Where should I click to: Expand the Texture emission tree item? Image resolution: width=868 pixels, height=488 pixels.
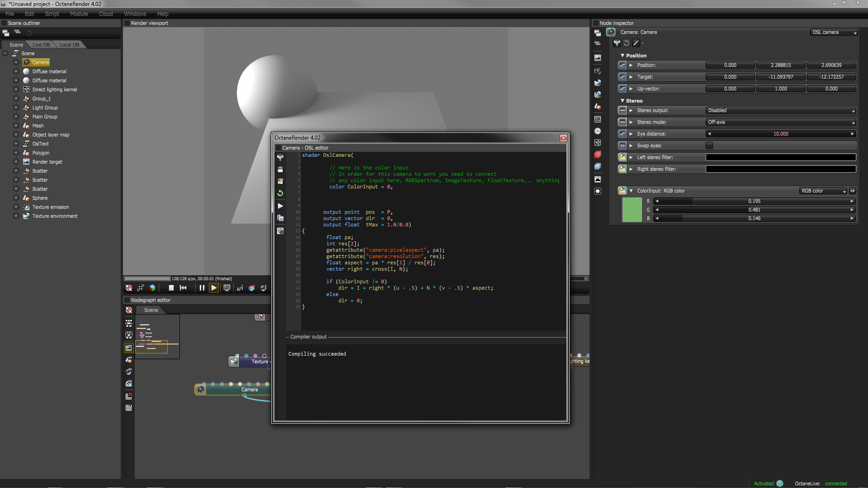click(16, 207)
